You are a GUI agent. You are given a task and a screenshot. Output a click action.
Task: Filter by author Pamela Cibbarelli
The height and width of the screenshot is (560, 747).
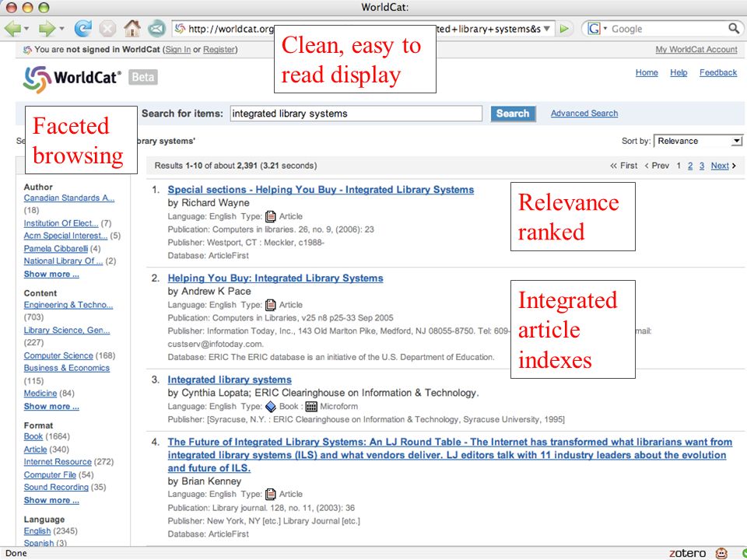tap(56, 249)
